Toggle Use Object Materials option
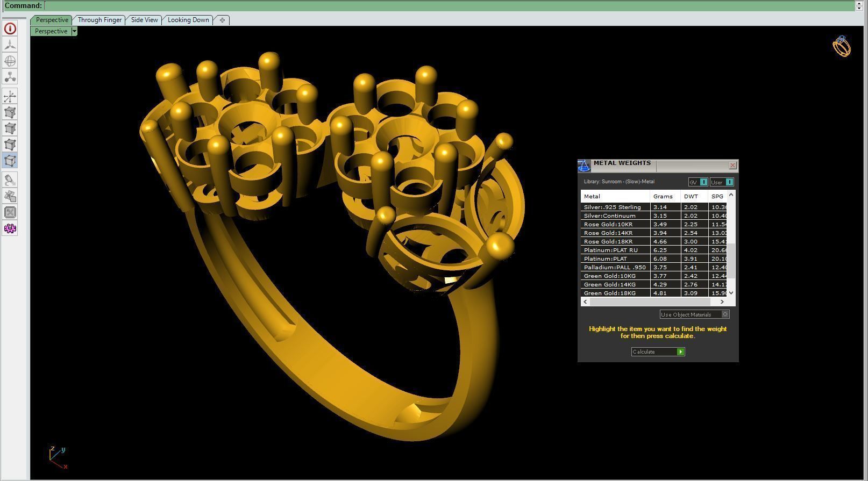868x481 pixels. pyautogui.click(x=694, y=314)
